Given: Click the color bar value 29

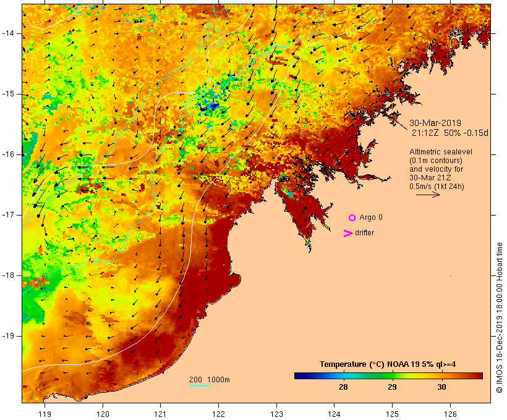Looking at the screenshot, I should (392, 387).
